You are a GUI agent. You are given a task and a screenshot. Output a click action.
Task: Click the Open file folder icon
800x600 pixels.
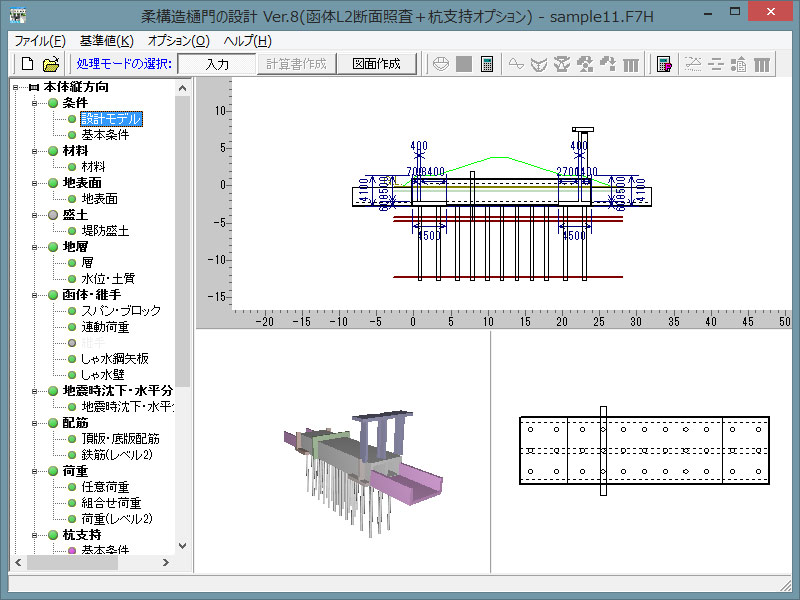point(50,64)
